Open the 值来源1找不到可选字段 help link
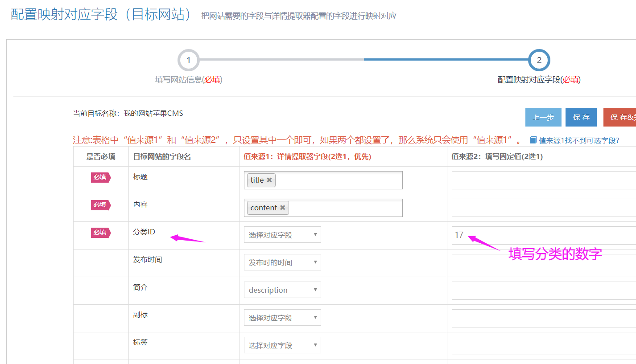 [579, 140]
